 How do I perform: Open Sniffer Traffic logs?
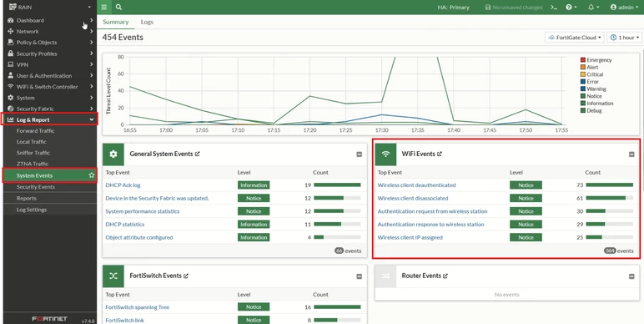33,153
